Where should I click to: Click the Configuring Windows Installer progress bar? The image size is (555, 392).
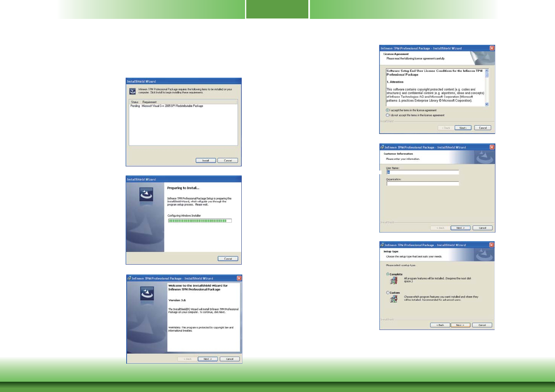pyautogui.click(x=200, y=221)
